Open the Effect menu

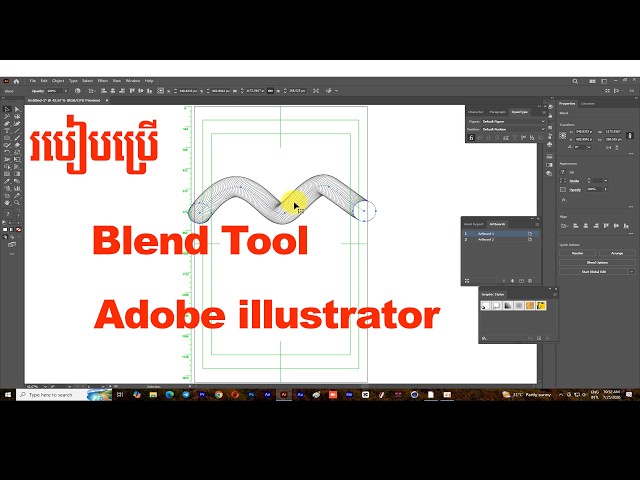(102, 81)
